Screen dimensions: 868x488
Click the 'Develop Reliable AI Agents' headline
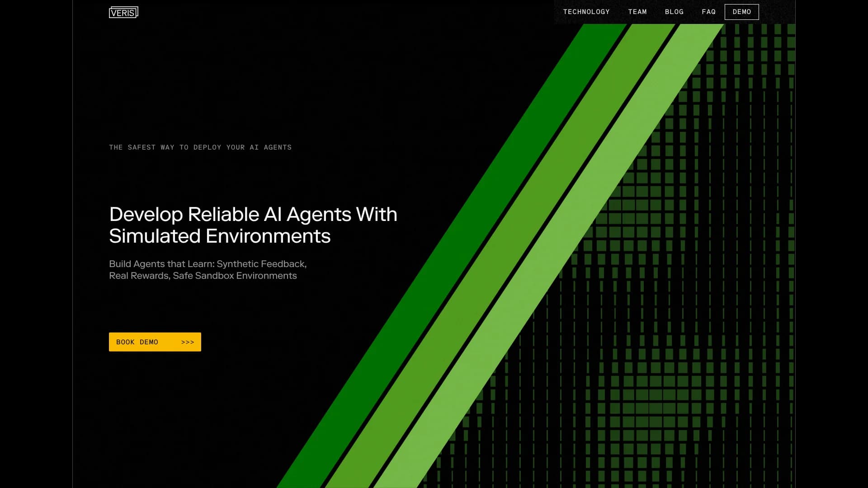(x=253, y=215)
